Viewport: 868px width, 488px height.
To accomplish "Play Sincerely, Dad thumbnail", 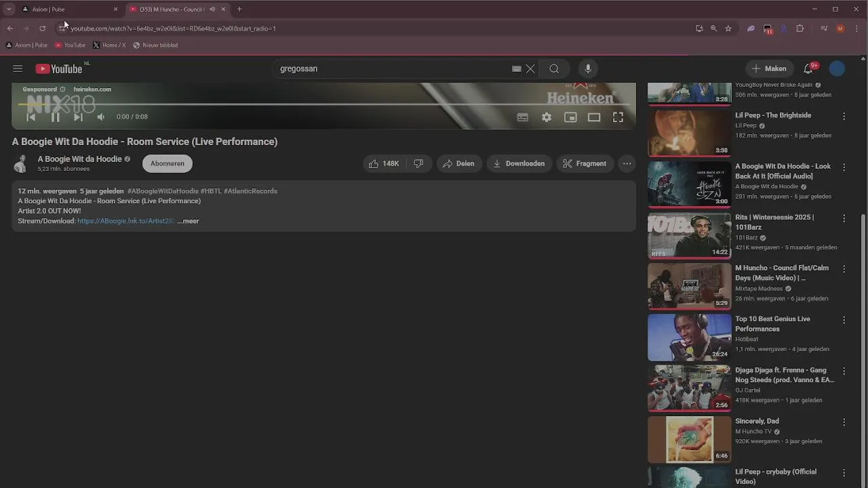I will coord(689,439).
